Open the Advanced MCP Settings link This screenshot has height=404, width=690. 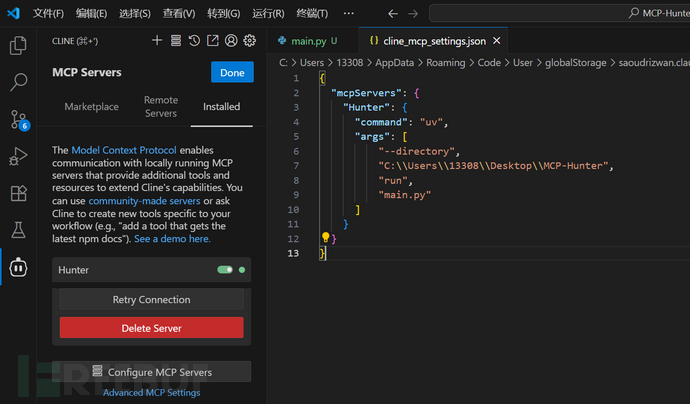tap(151, 393)
